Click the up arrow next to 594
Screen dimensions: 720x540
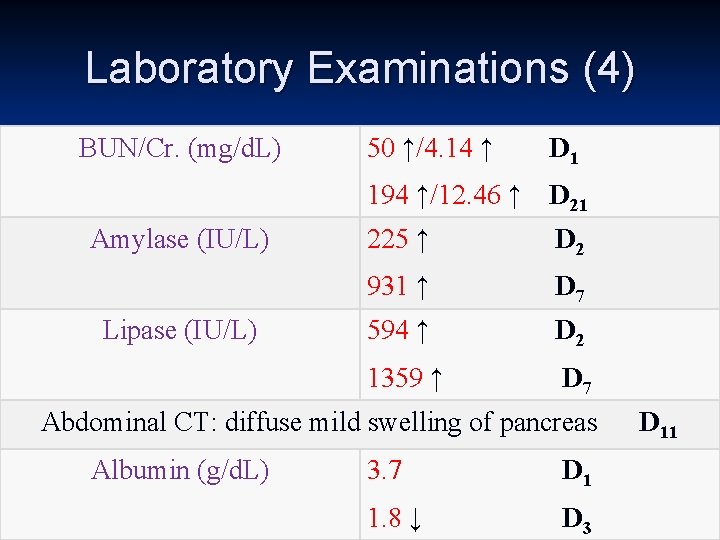click(422, 332)
